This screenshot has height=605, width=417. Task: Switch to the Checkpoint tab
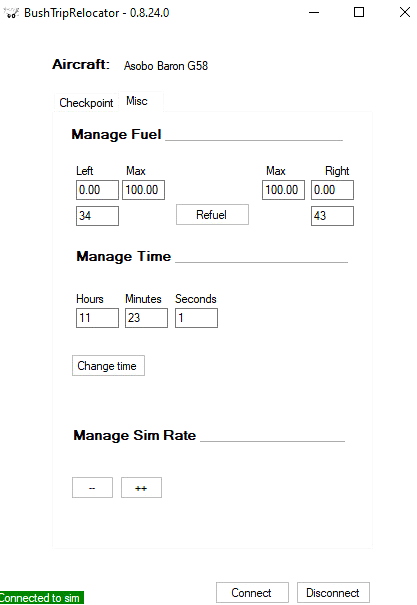(86, 103)
